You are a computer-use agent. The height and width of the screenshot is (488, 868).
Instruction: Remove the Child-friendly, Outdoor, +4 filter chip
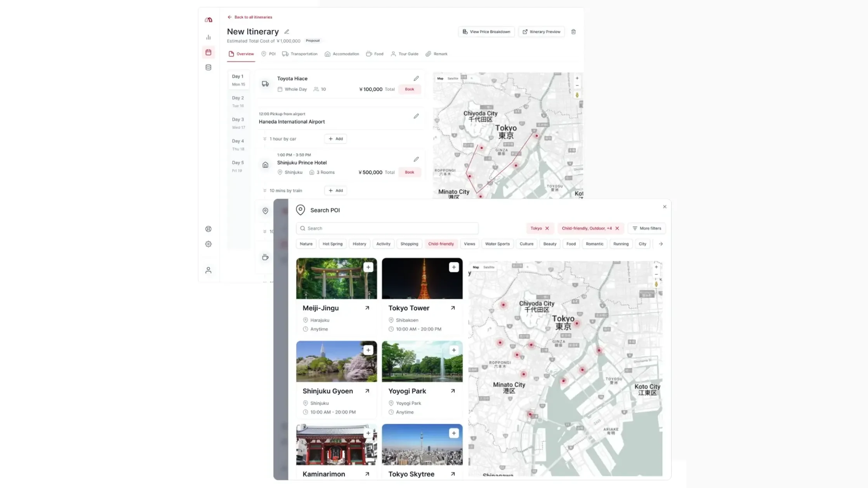click(617, 228)
